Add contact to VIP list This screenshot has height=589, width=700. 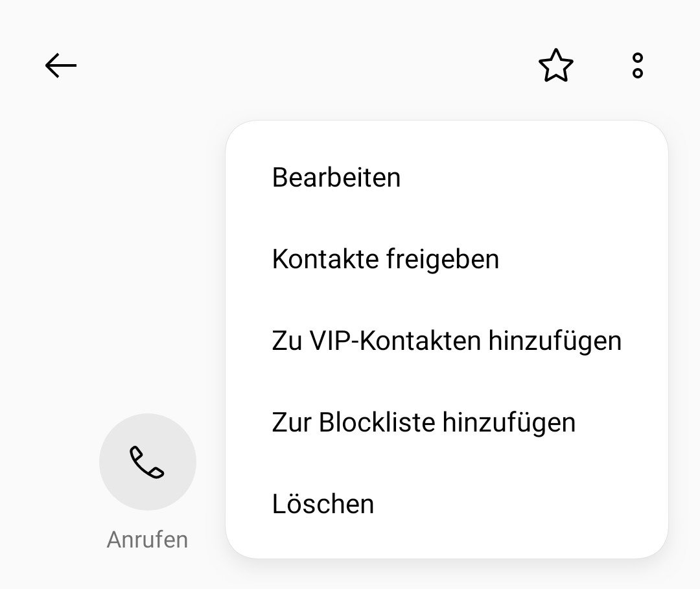pos(447,340)
